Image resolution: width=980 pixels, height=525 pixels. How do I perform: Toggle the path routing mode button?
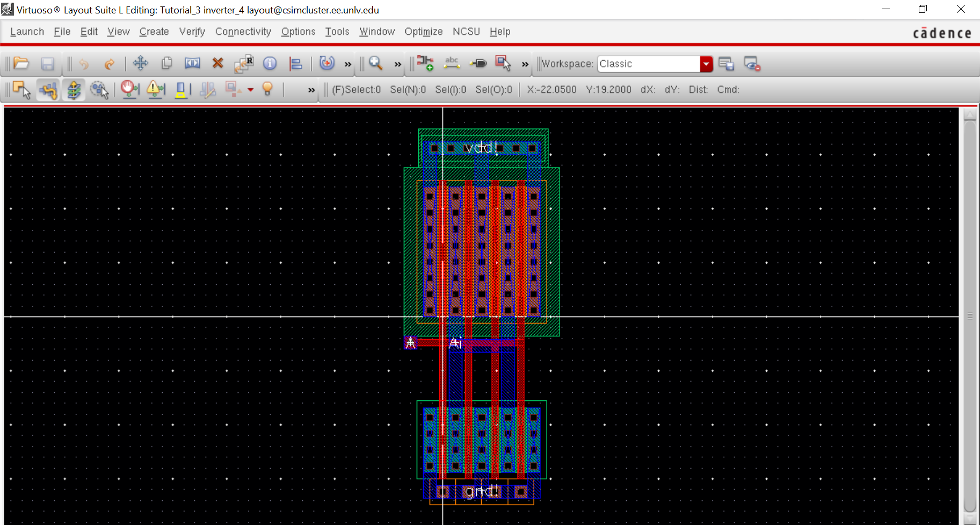click(x=48, y=90)
